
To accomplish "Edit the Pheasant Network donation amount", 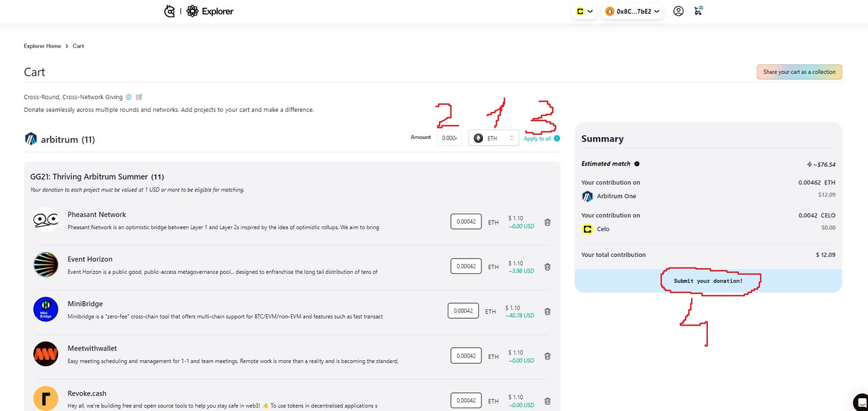I will 467,222.
